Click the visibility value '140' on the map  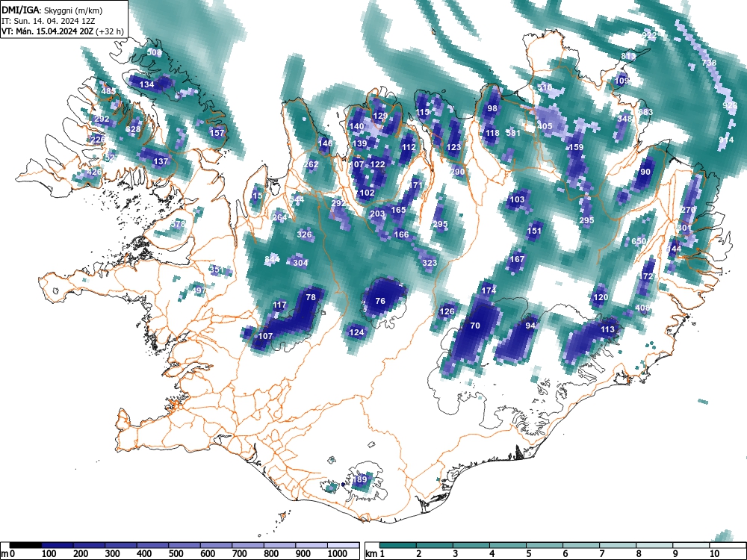pos(357,126)
